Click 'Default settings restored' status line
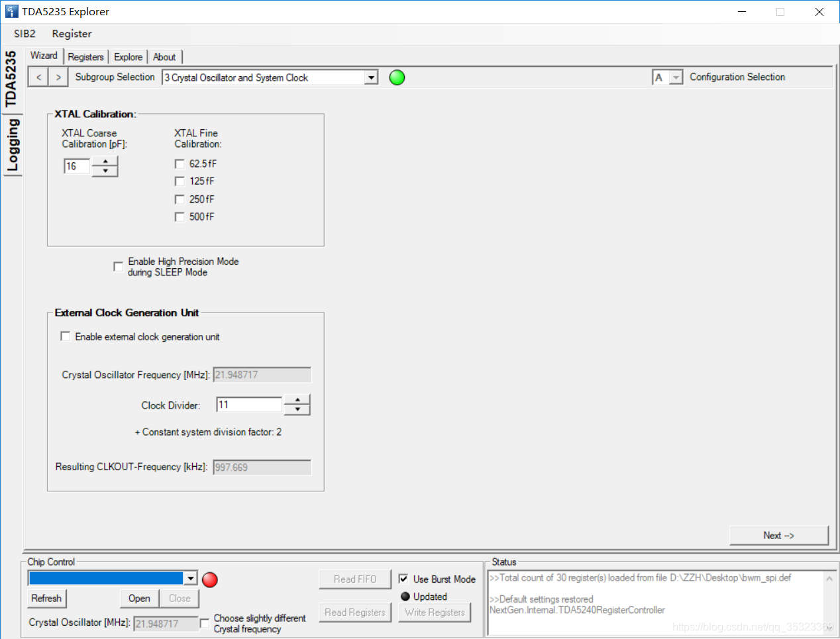Screen dimensions: 840x639 point(541,599)
